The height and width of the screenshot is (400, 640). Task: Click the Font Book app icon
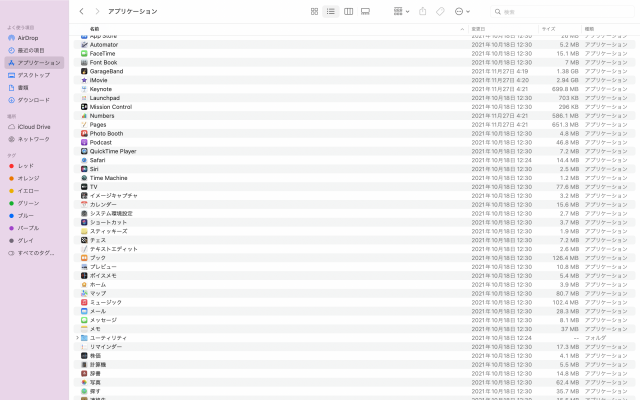[x=84, y=62]
